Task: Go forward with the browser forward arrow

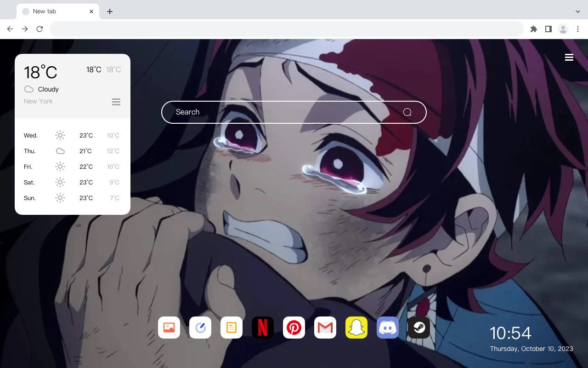Action: 25,29
